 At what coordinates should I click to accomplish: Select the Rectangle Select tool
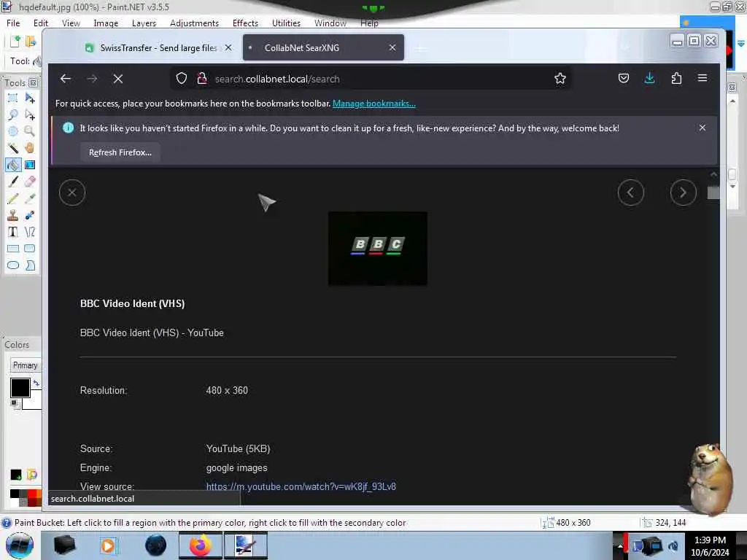tap(13, 98)
